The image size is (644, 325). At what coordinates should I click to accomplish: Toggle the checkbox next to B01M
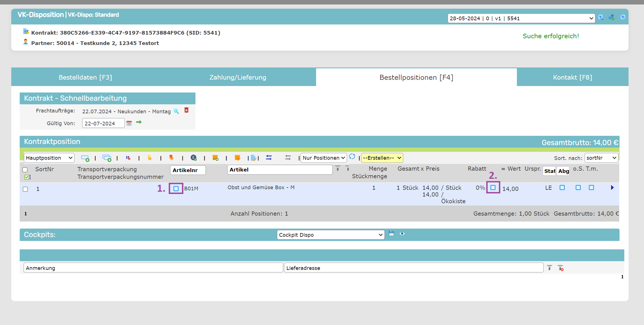tap(176, 188)
